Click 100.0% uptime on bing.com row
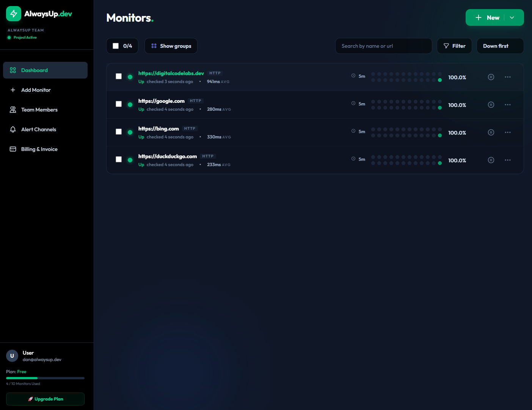This screenshot has width=532, height=410. [x=457, y=133]
